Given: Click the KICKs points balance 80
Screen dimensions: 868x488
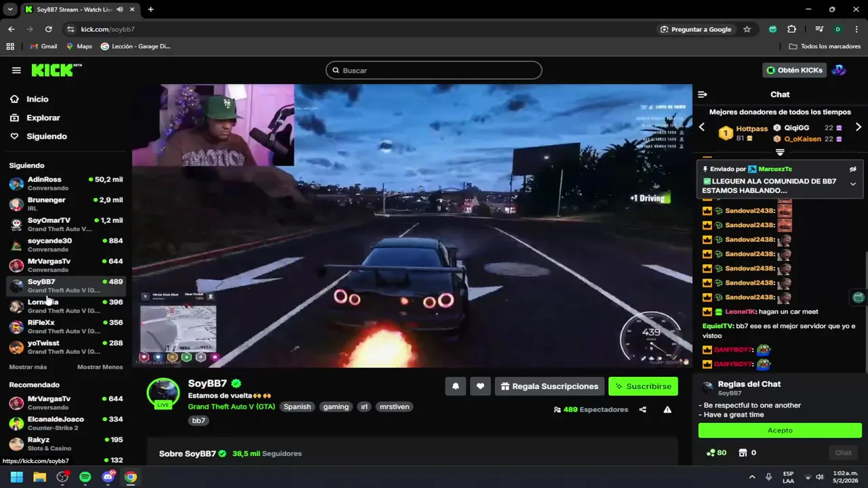Looking at the screenshot, I should click(716, 453).
